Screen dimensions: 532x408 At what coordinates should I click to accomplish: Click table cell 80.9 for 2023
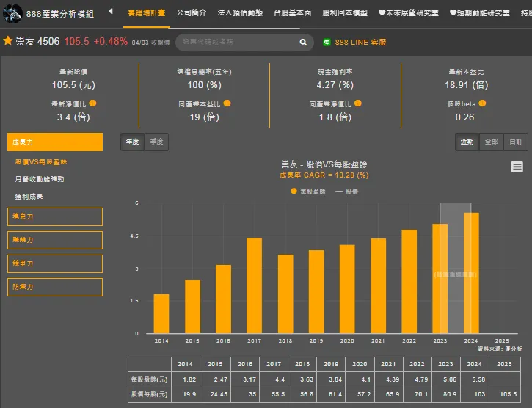click(x=446, y=394)
